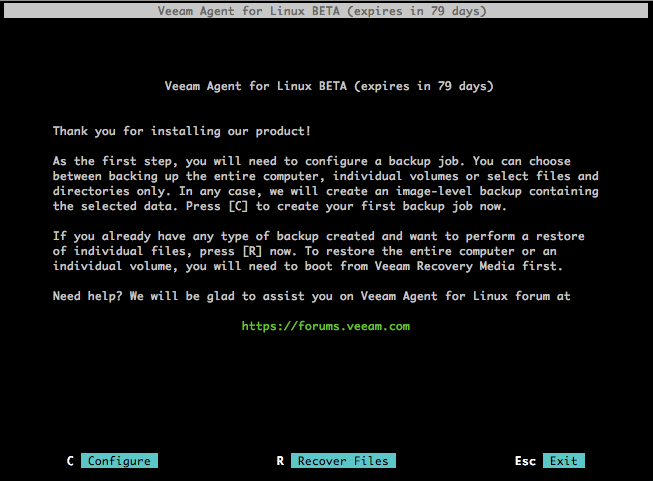Click the Esc hotkey label
Image resolution: width=653 pixels, height=481 pixels.
pyautogui.click(x=525, y=461)
